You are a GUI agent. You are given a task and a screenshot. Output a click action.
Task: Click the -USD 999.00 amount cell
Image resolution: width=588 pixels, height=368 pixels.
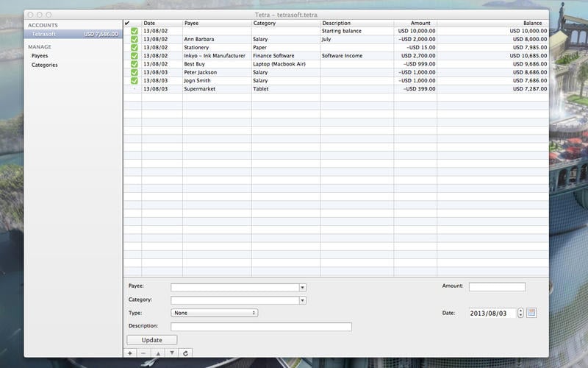[x=415, y=64]
